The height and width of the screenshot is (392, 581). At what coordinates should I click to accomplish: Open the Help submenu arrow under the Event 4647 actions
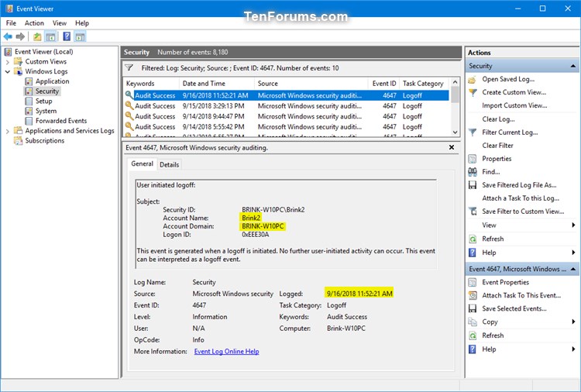click(573, 349)
